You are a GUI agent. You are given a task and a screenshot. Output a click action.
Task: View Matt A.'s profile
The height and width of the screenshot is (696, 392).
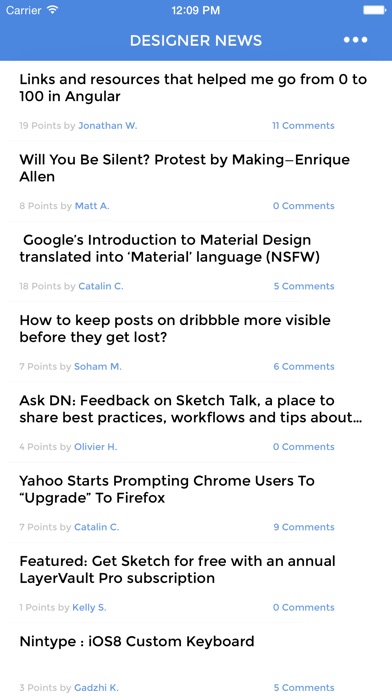pyautogui.click(x=92, y=206)
